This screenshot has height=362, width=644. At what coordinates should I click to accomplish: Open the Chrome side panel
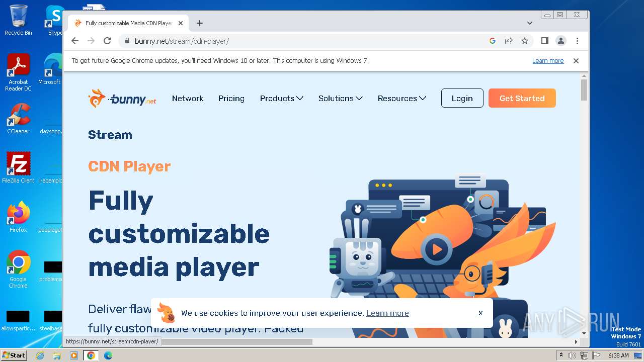(544, 41)
